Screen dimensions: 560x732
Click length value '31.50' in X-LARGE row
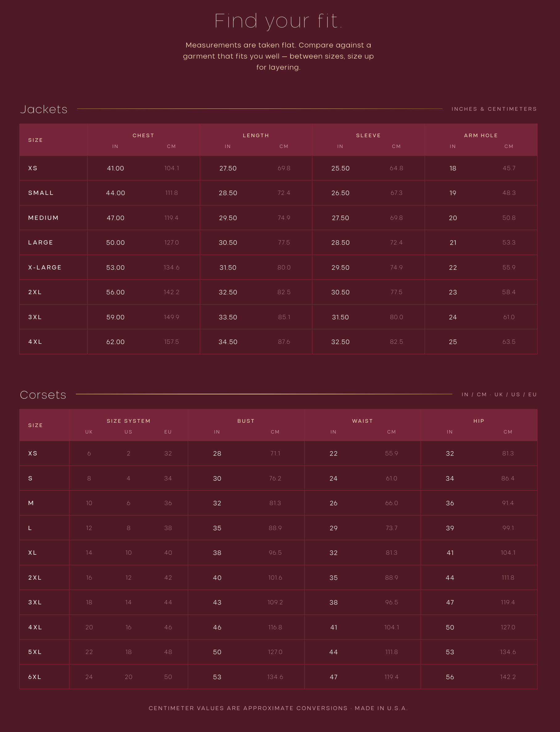[228, 268]
